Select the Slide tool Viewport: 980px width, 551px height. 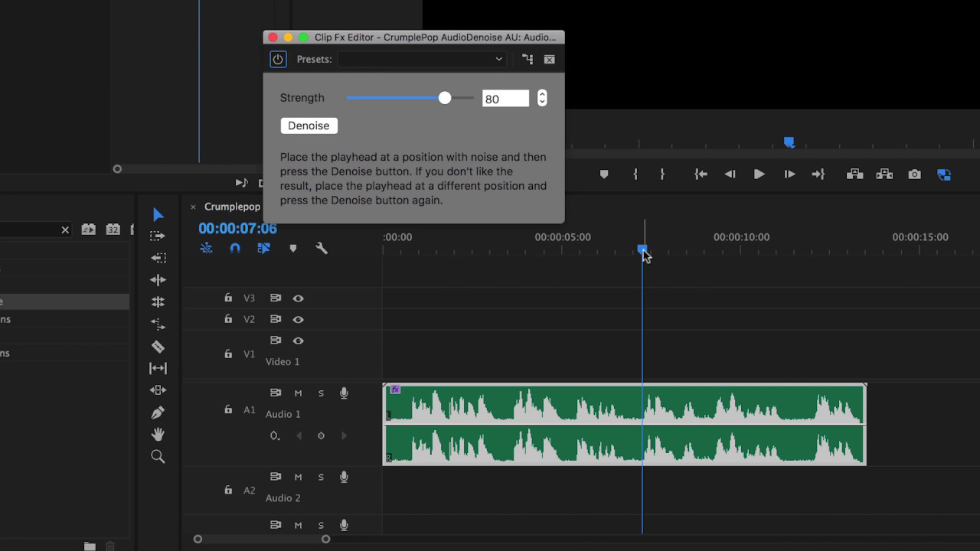pyautogui.click(x=158, y=390)
